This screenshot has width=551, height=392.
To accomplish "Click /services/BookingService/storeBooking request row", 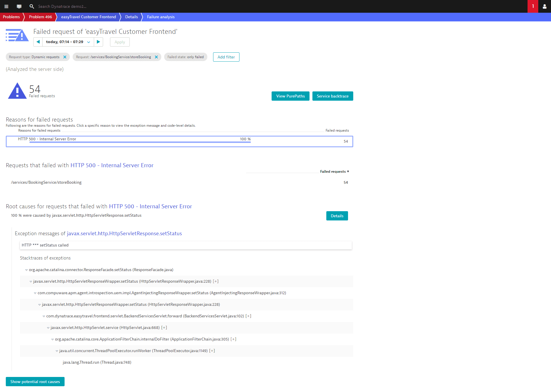I will 180,183.
